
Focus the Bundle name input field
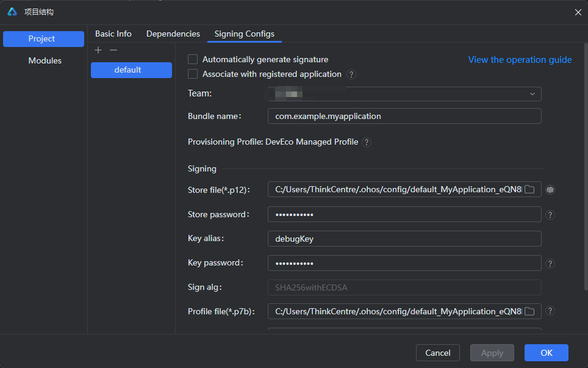[404, 117]
